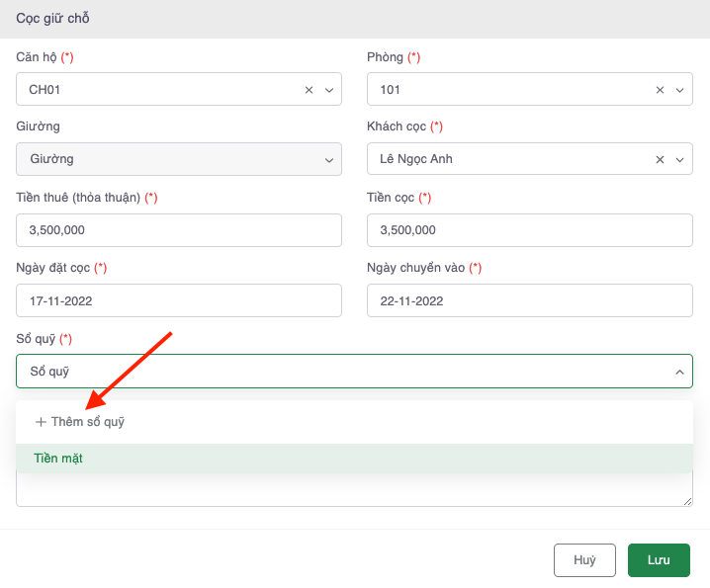
Task: Expand the Phòng dropdown arrow
Action: pyautogui.click(x=679, y=90)
